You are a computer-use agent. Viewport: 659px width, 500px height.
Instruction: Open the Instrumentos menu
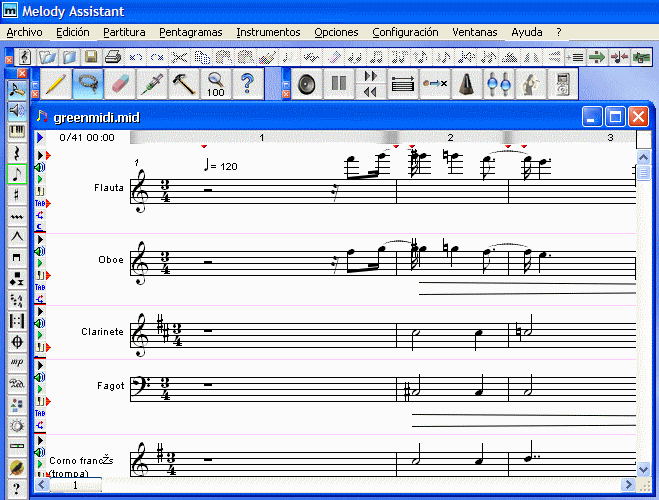point(267,32)
